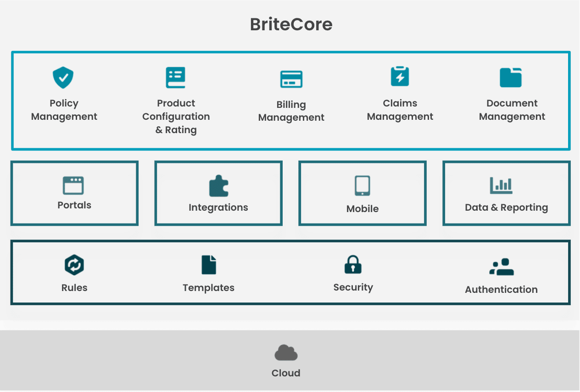Click the Data & Reporting chart icon
Viewport: 580px width, 392px height.
coord(501,185)
